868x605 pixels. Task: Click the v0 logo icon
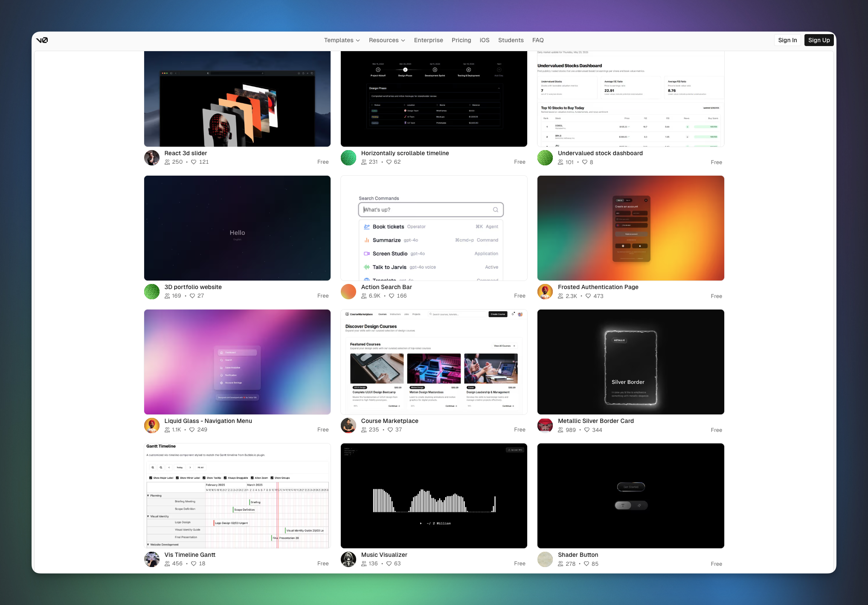point(42,40)
